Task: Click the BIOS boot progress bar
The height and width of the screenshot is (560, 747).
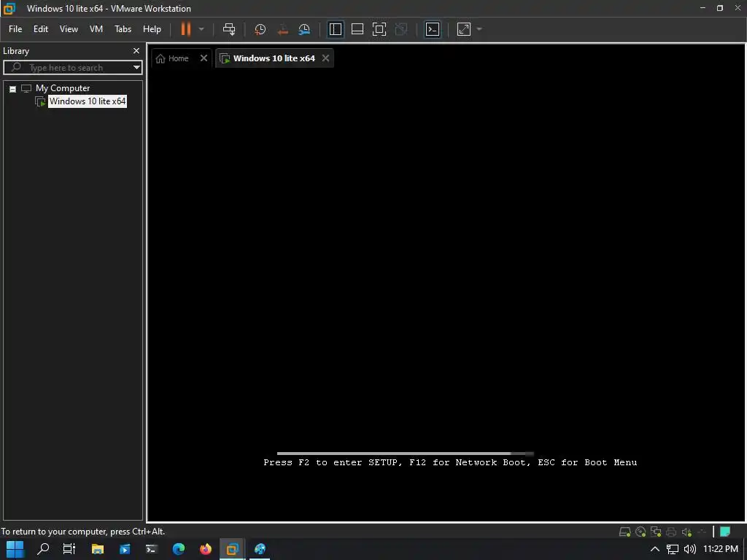Action: pyautogui.click(x=405, y=454)
